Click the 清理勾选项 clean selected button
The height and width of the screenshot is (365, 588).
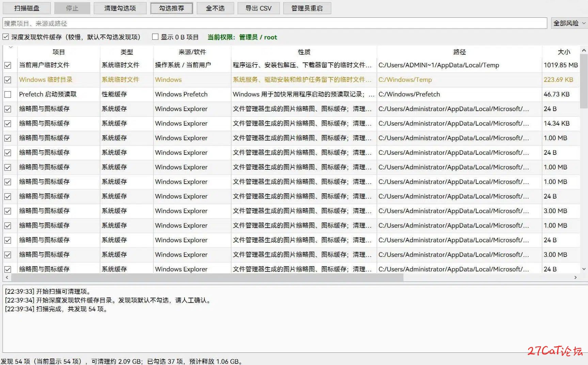pyautogui.click(x=120, y=8)
